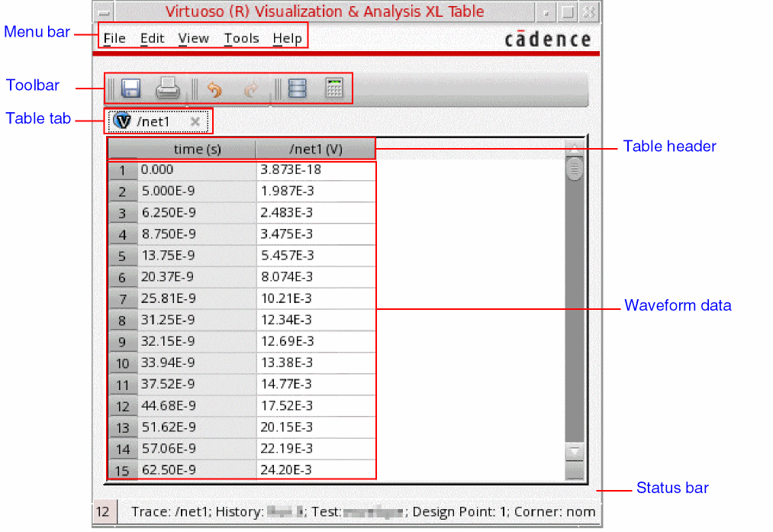Click the cell 12.34E-3
Image resolution: width=773 pixels, height=532 pixels.
[316, 320]
